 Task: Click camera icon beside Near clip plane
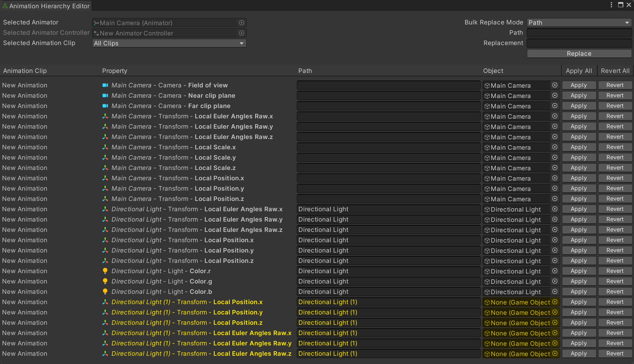pyautogui.click(x=105, y=95)
